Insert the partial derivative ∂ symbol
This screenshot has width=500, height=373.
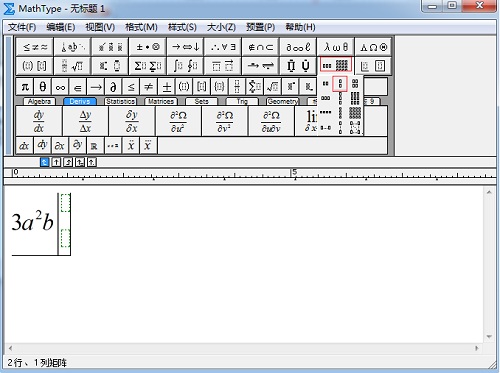tap(113, 87)
